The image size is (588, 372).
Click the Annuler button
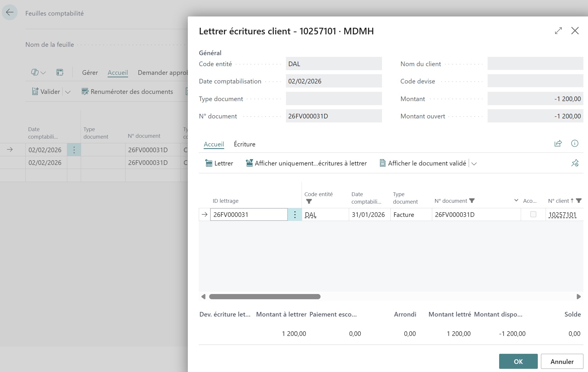[561, 361]
